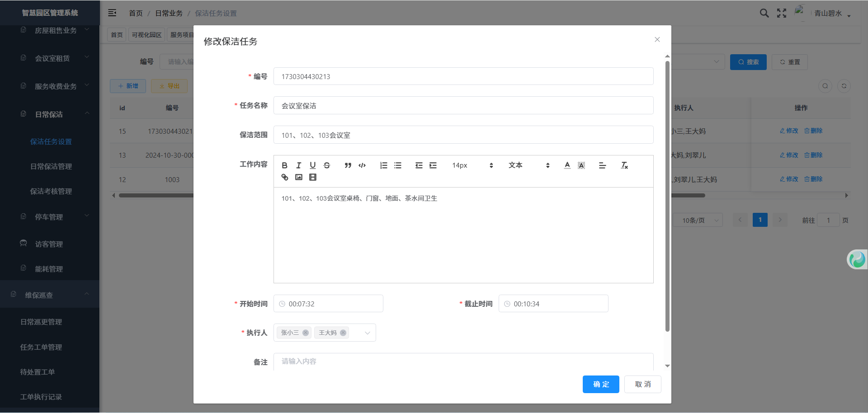The image size is (868, 413).
Task: Insert an image into work content
Action: [x=299, y=177]
